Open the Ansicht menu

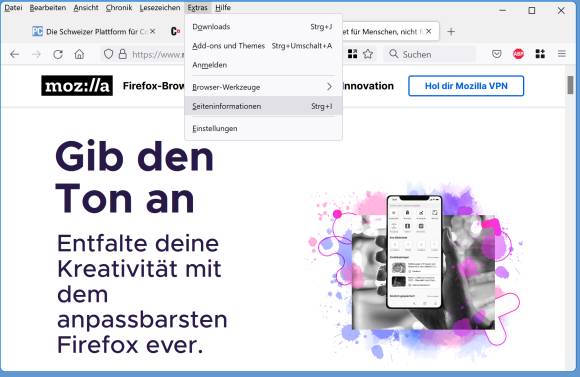[x=86, y=7]
